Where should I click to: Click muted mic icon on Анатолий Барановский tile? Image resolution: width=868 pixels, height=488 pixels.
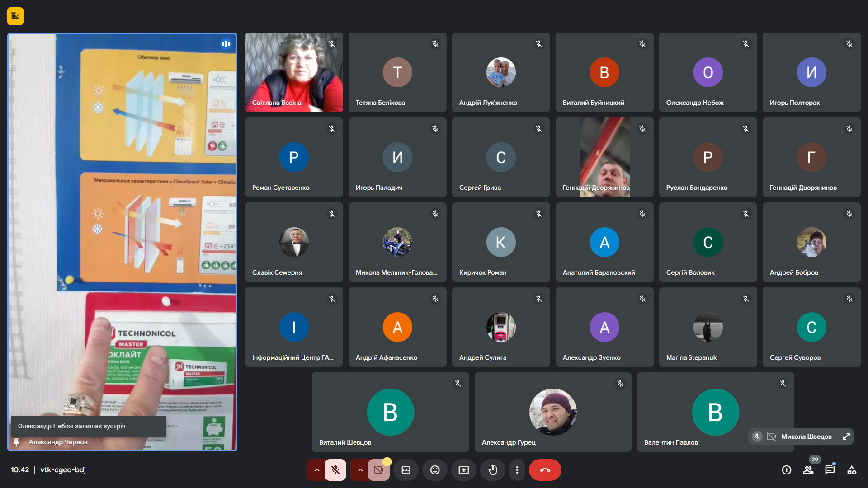click(642, 214)
